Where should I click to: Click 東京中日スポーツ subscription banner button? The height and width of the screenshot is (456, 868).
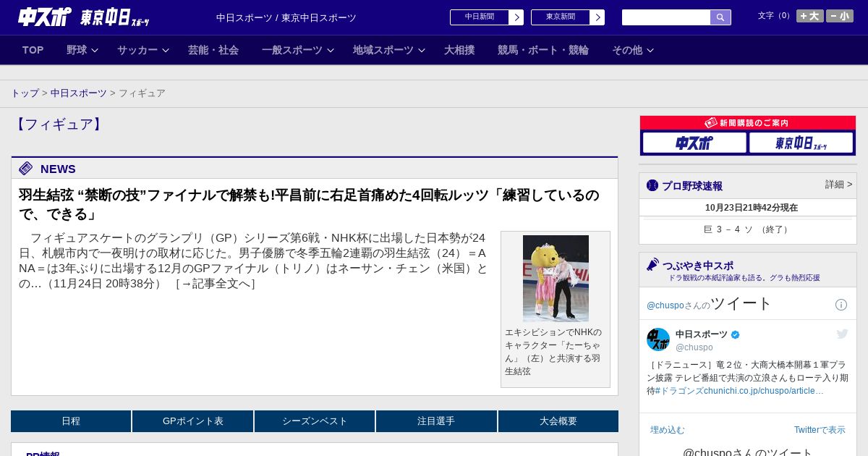(x=801, y=143)
